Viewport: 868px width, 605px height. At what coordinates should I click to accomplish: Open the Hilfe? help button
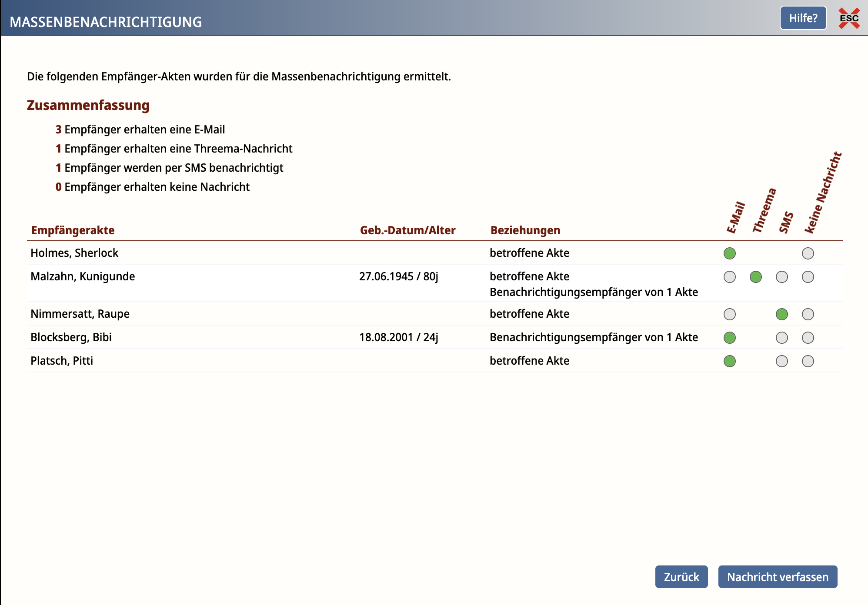[803, 18]
